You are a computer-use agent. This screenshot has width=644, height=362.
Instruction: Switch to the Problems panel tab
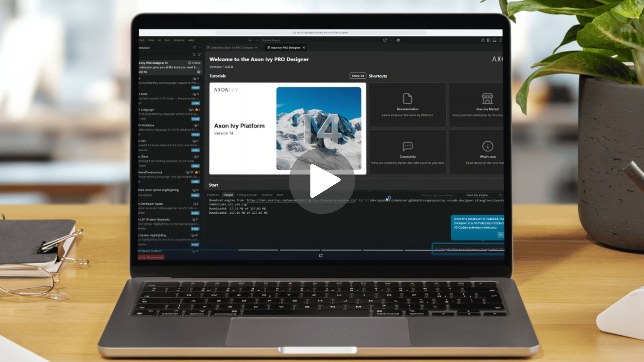click(213, 195)
